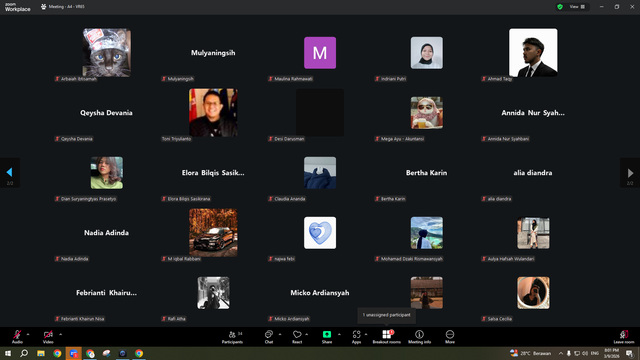Go to next gallery page arrow
This screenshot has height=360, width=640.
[630, 173]
